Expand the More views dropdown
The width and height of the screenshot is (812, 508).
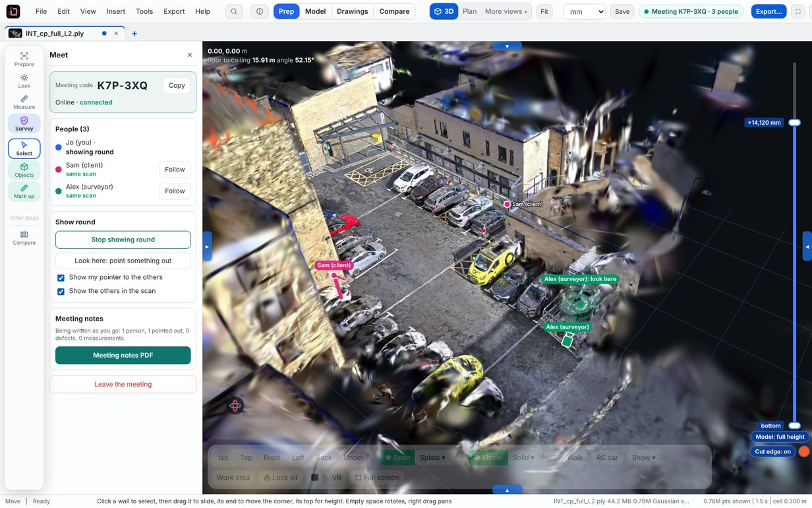point(506,11)
